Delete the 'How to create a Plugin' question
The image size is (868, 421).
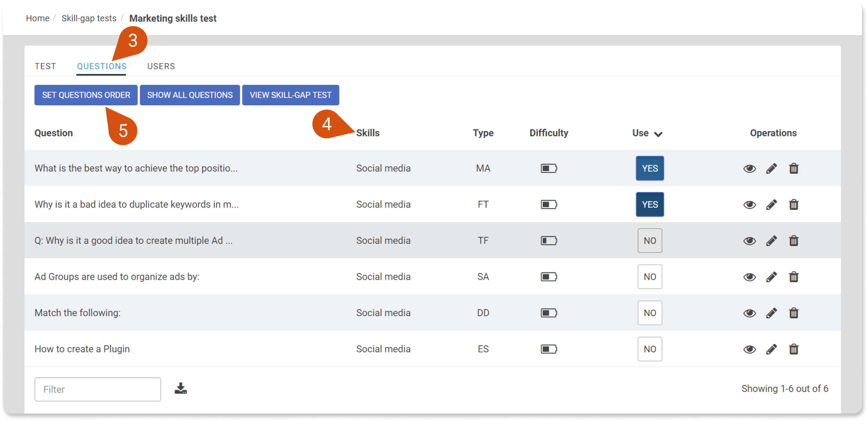pyautogui.click(x=794, y=349)
